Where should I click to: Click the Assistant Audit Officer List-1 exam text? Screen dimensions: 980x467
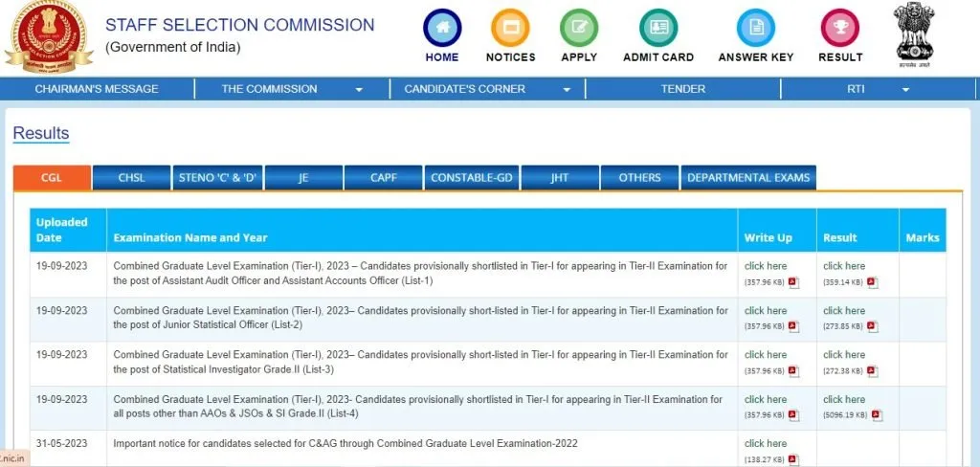[x=420, y=273]
